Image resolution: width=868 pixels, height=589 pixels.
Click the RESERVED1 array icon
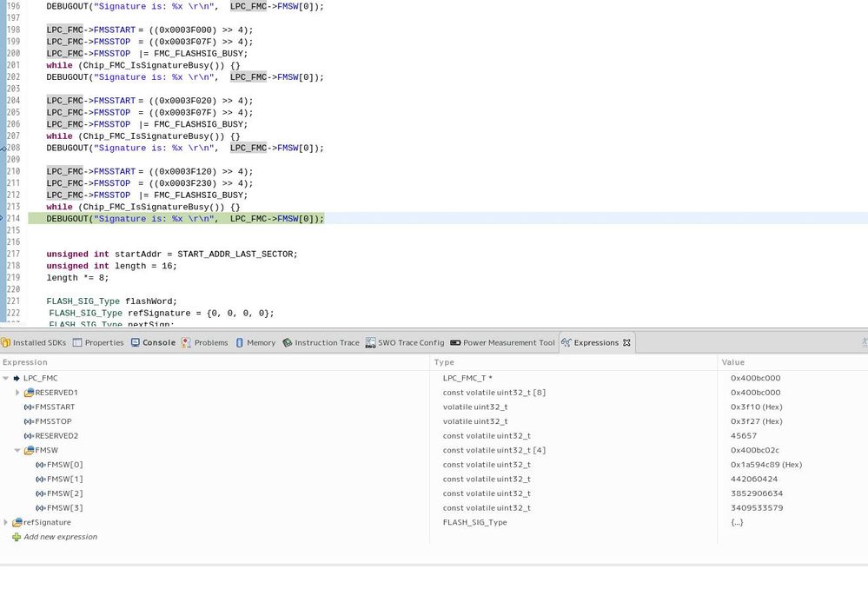point(29,393)
